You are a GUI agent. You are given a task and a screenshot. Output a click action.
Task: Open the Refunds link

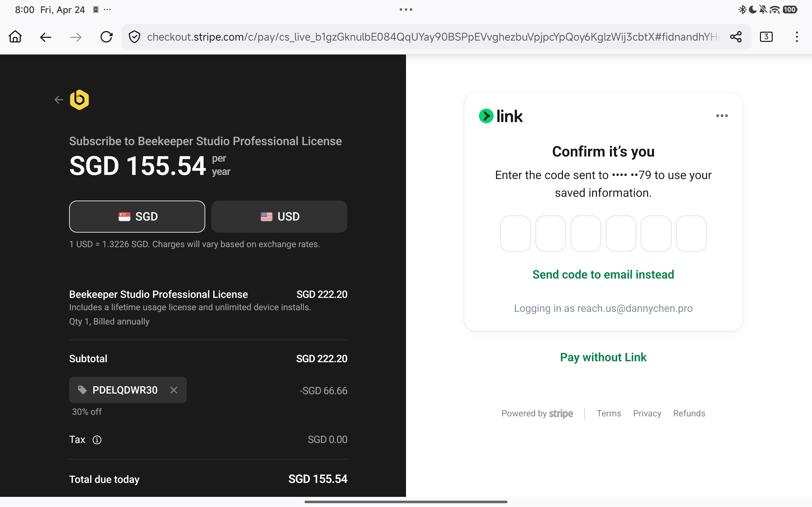pos(689,414)
